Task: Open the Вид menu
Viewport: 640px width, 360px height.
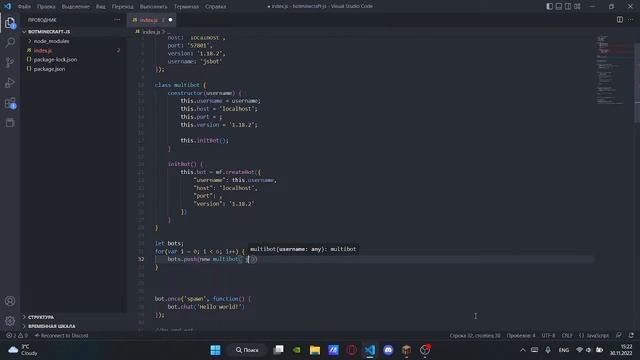Action: coord(100,7)
